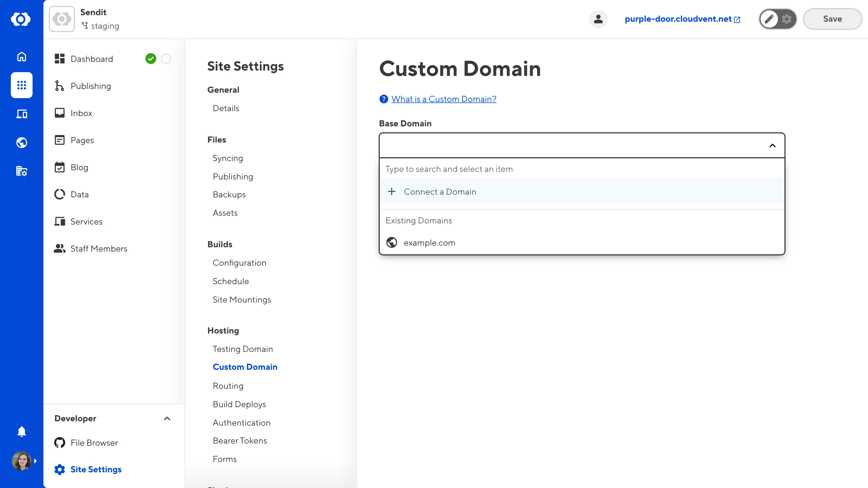Toggle the green Dashboard status checkmark
The image size is (868, 488).
click(x=151, y=59)
